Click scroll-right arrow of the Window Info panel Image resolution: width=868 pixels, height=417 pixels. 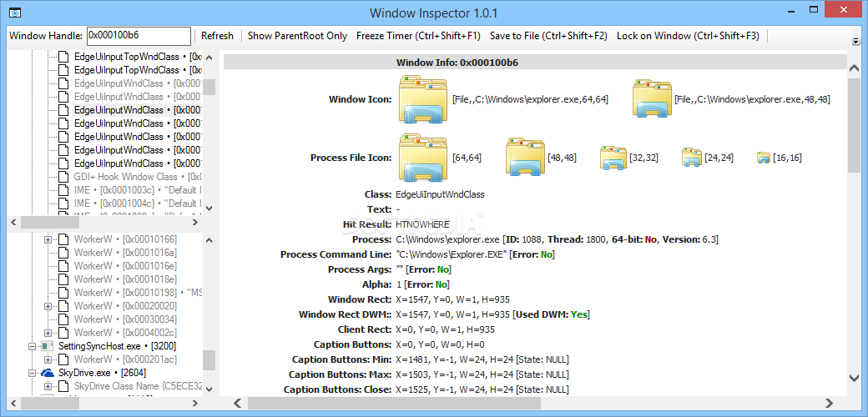(830, 403)
